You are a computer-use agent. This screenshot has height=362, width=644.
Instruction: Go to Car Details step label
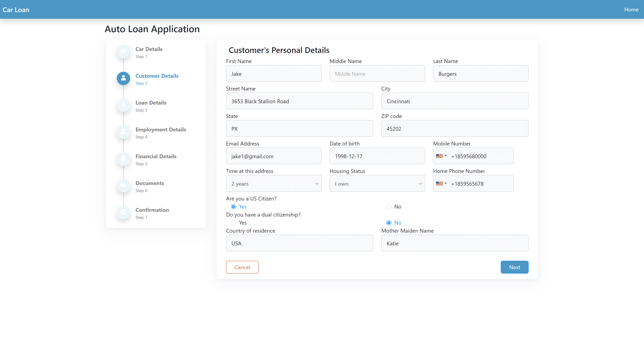click(149, 49)
